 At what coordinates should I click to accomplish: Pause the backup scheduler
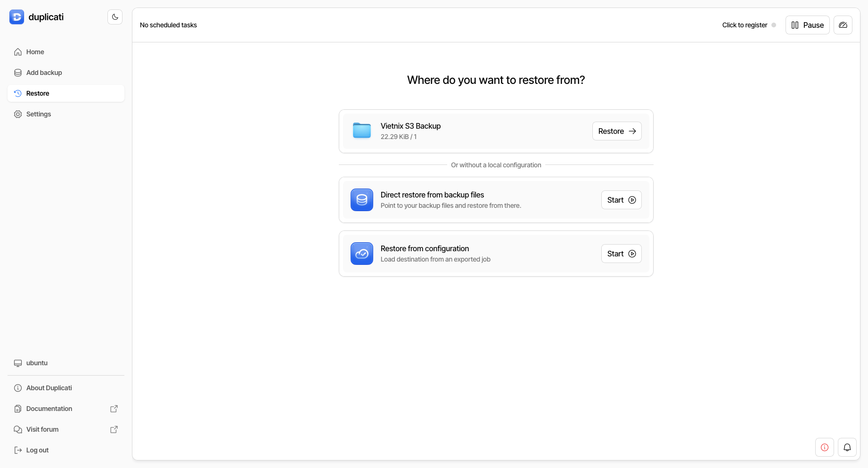point(807,25)
